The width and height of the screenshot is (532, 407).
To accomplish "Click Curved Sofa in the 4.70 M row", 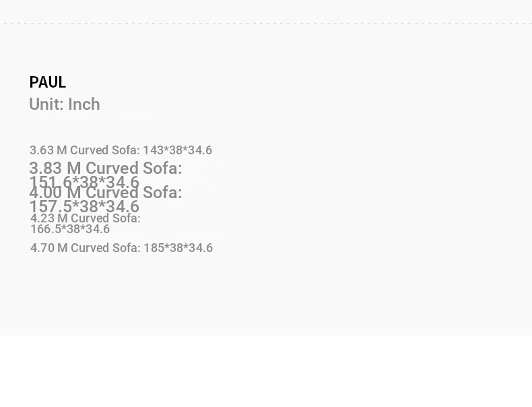I will tap(105, 248).
